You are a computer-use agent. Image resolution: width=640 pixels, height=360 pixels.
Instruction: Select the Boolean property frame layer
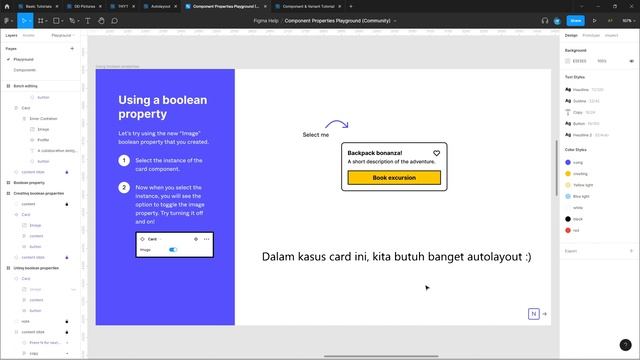(29, 182)
